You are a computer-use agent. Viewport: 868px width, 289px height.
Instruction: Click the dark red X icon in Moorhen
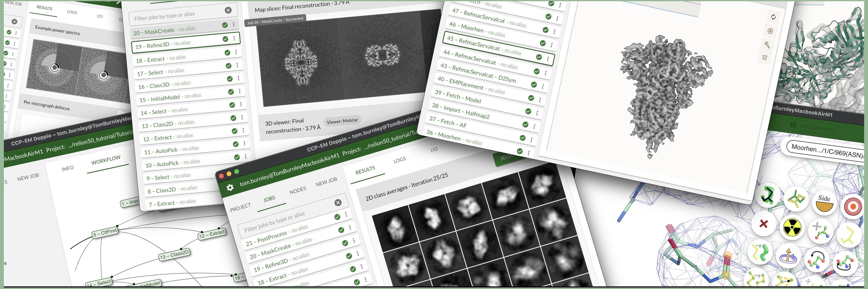(764, 223)
